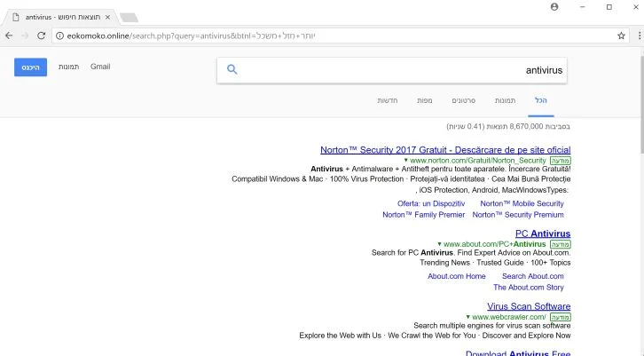Switch to the News results tab

[x=388, y=100]
